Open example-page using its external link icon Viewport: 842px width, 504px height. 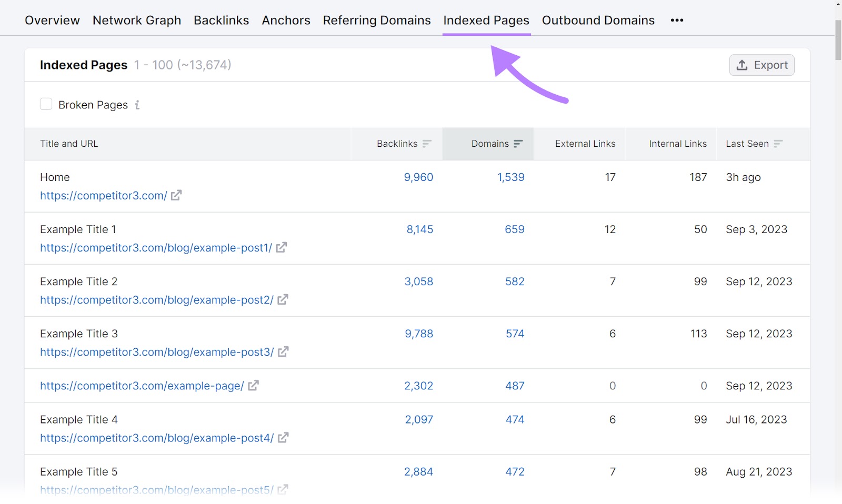pyautogui.click(x=254, y=386)
